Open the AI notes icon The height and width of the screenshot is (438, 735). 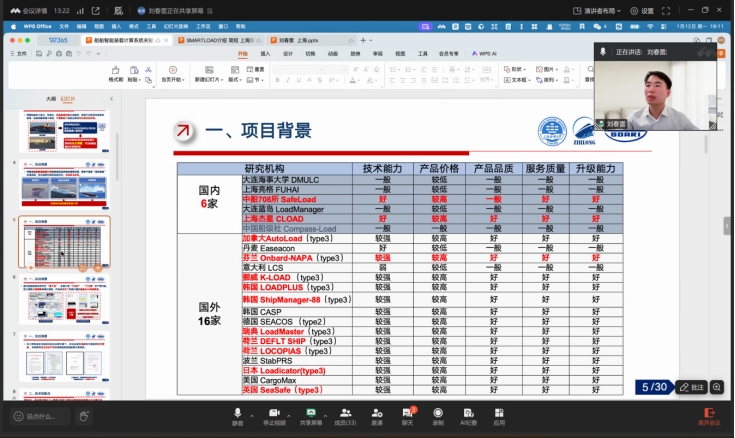point(468,414)
